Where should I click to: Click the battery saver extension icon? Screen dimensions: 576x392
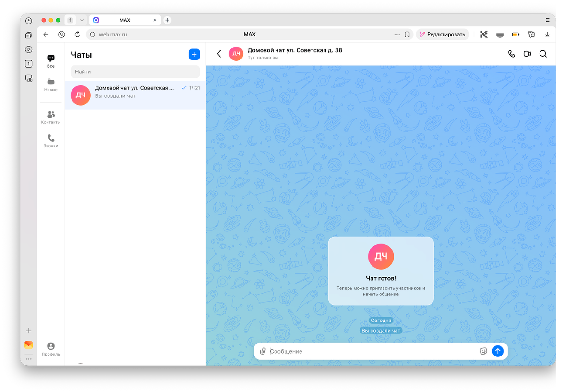tap(515, 34)
